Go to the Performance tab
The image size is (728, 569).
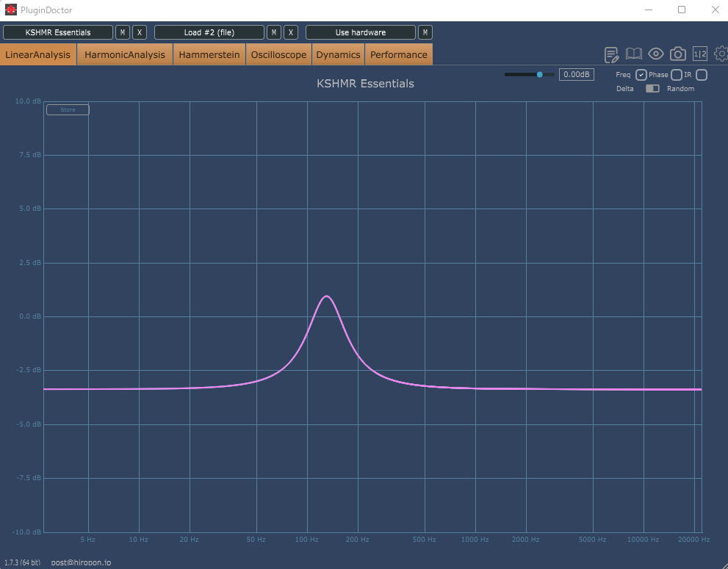coord(398,54)
